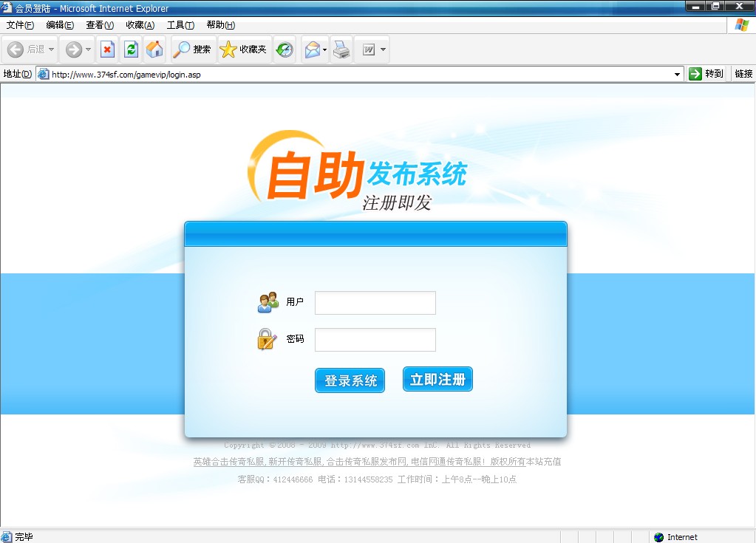756x543 pixels.
Task: Open the address bar history dropdown
Action: [x=677, y=74]
